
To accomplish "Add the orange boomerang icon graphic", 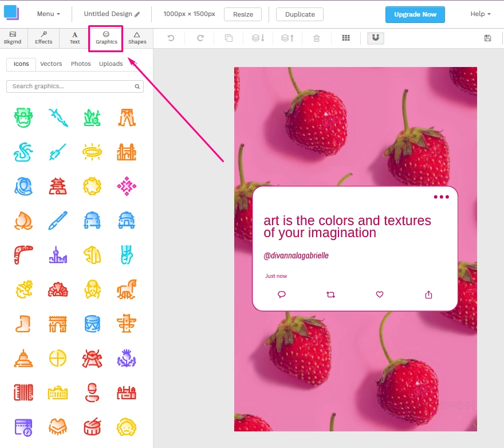I will pos(23,255).
